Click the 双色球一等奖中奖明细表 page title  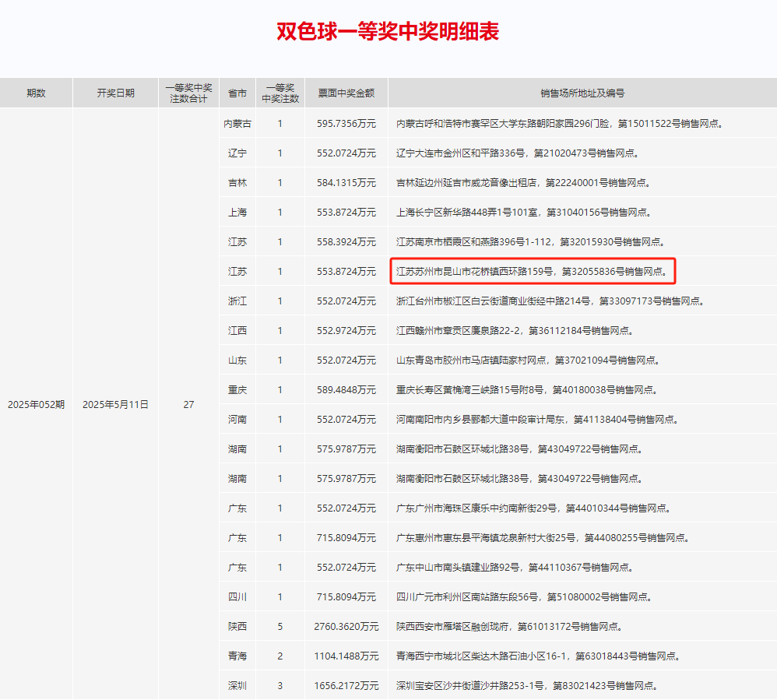pos(388,31)
